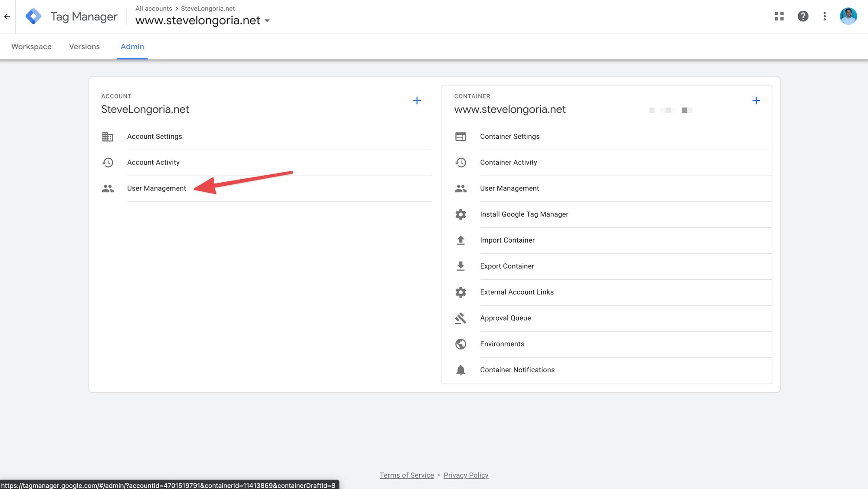Click All accounts in the breadcrumb
The width and height of the screenshot is (868, 489).
pos(154,9)
